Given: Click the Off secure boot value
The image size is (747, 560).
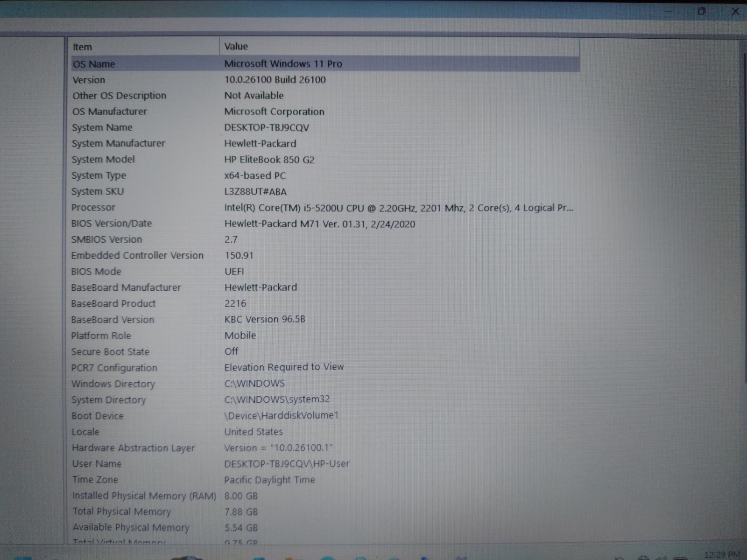Looking at the screenshot, I should [231, 351].
